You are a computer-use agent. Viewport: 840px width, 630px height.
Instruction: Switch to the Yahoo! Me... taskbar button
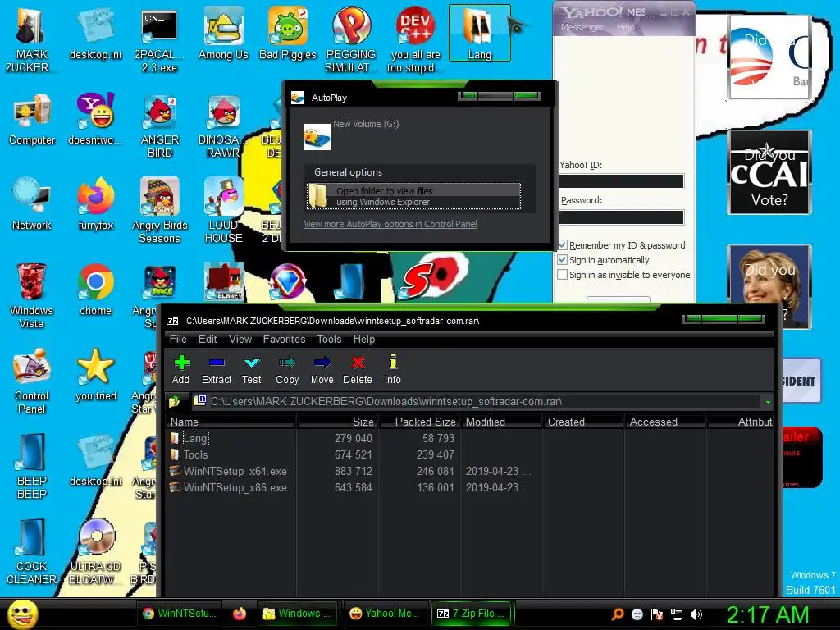point(384,614)
